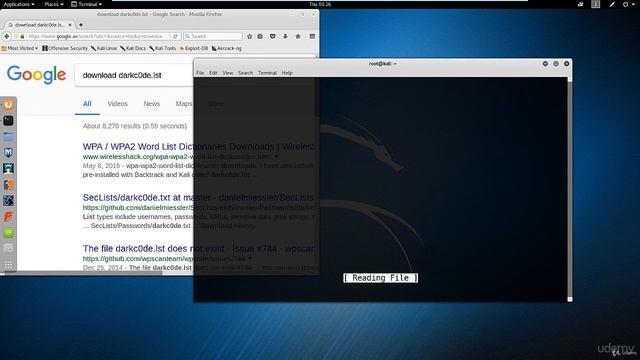
Task: Open Search menu in terminal window
Action: point(245,73)
